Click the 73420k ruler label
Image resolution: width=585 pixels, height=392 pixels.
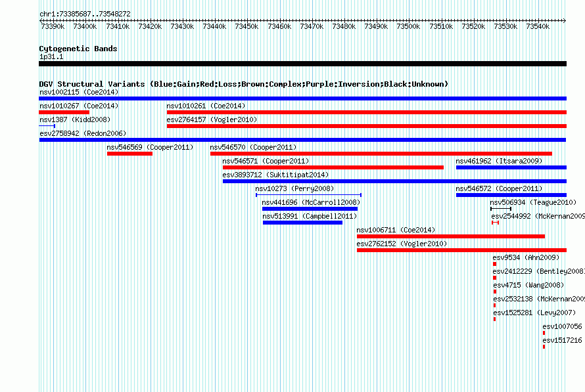click(x=150, y=27)
